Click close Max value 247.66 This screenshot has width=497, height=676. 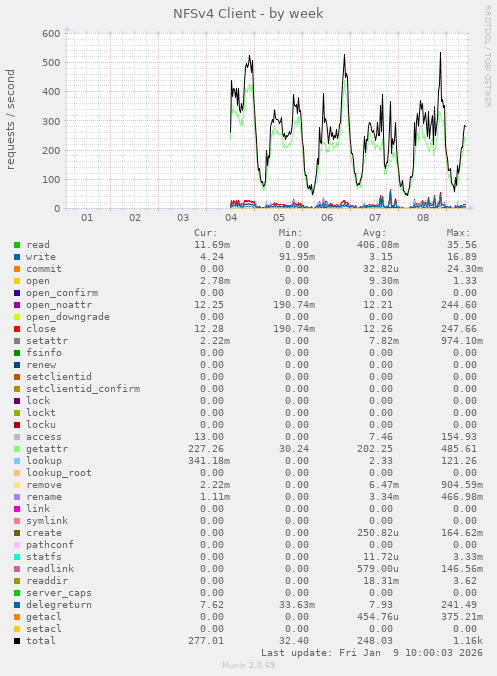[459, 329]
